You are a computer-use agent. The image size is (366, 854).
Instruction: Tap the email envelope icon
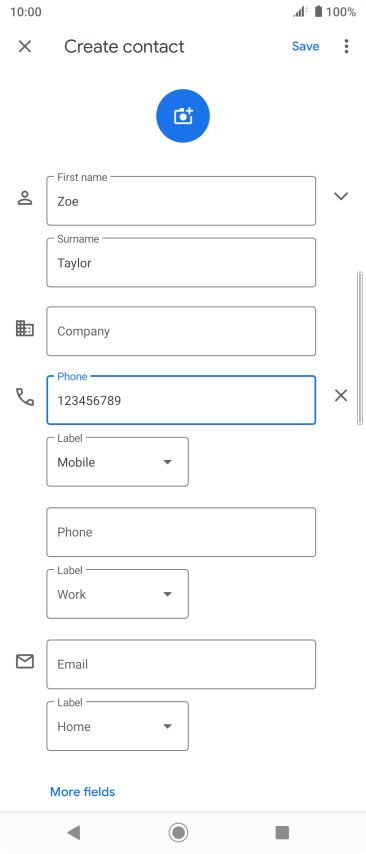pos(25,661)
